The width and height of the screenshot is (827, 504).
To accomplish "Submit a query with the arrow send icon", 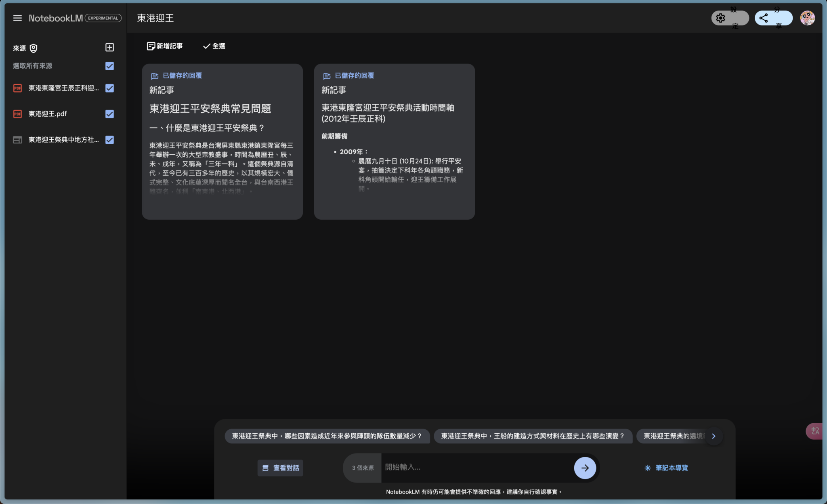I will (585, 468).
